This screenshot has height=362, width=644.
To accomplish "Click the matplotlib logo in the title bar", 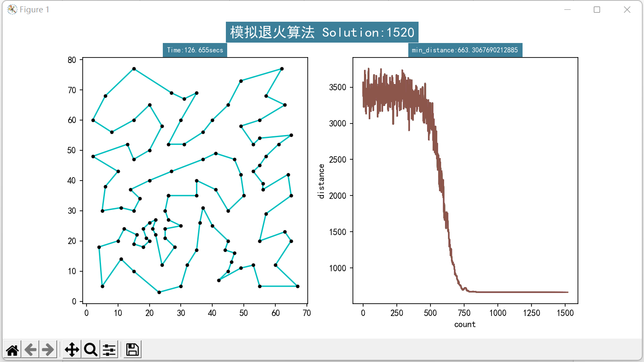I will coord(12,9).
